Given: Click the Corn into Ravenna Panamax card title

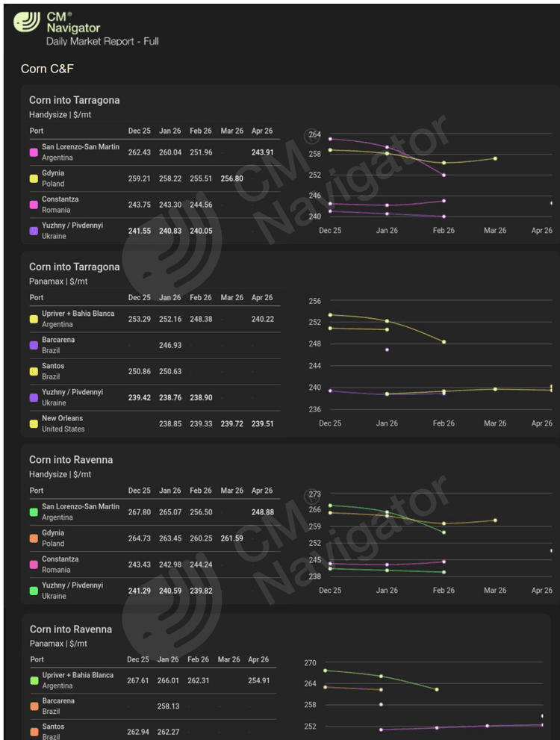Looking at the screenshot, I should pyautogui.click(x=70, y=629).
